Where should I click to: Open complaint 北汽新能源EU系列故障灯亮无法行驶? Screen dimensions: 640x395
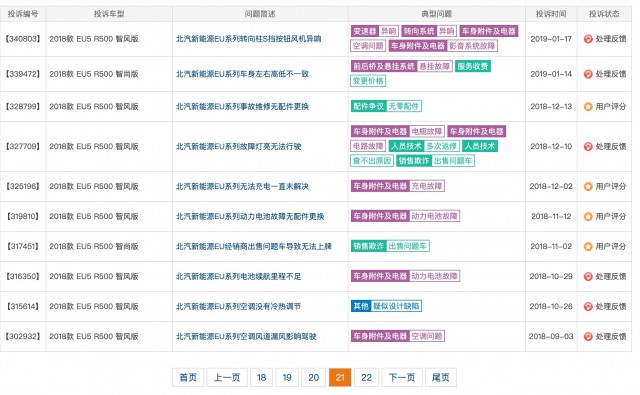238,146
